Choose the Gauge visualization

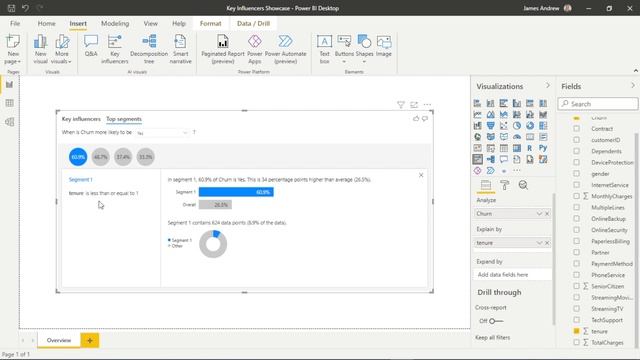point(517,137)
